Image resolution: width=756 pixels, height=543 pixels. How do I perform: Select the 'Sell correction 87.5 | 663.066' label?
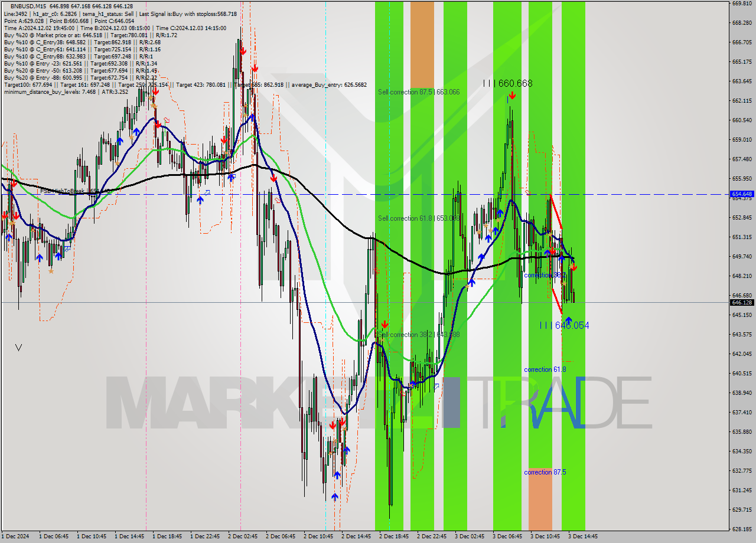(419, 92)
